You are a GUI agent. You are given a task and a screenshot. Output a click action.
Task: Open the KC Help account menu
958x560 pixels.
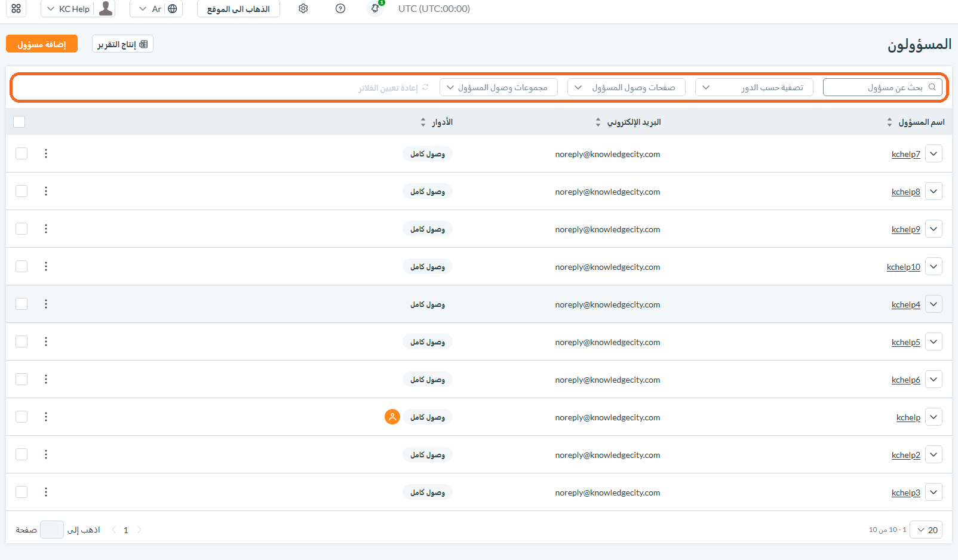pyautogui.click(x=78, y=8)
